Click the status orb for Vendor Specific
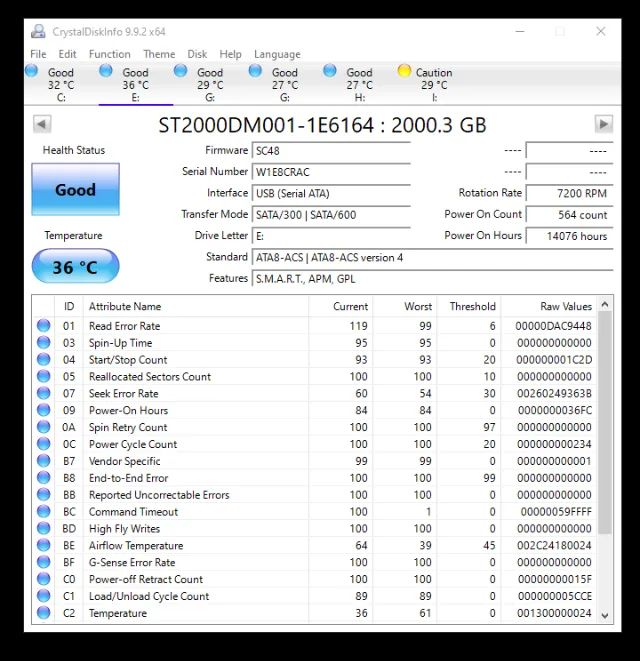The image size is (640, 661). click(x=43, y=460)
